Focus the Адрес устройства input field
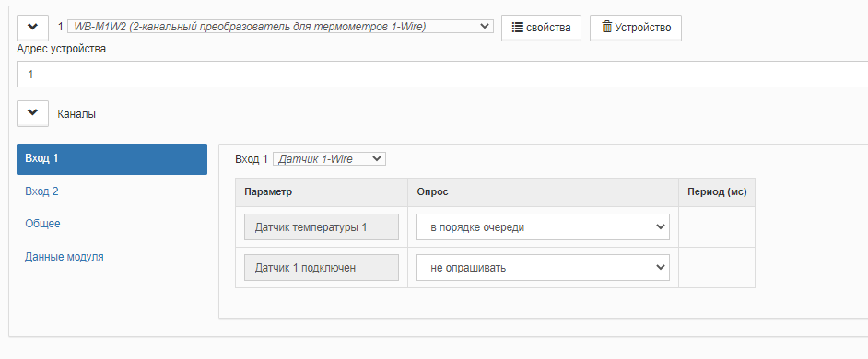The width and height of the screenshot is (868, 359). pyautogui.click(x=441, y=75)
